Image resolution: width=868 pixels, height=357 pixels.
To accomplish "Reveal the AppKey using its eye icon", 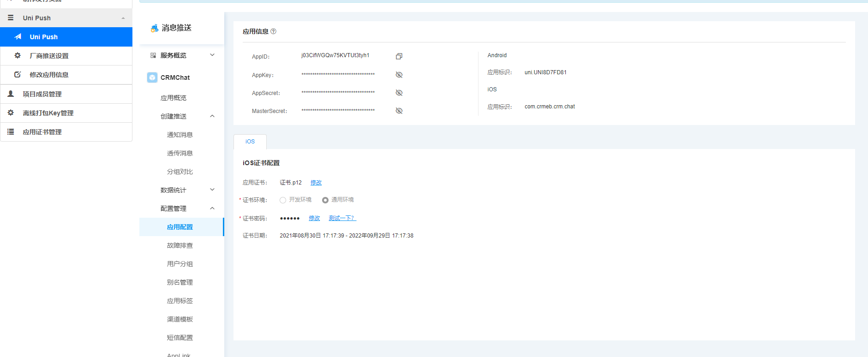I will [399, 75].
